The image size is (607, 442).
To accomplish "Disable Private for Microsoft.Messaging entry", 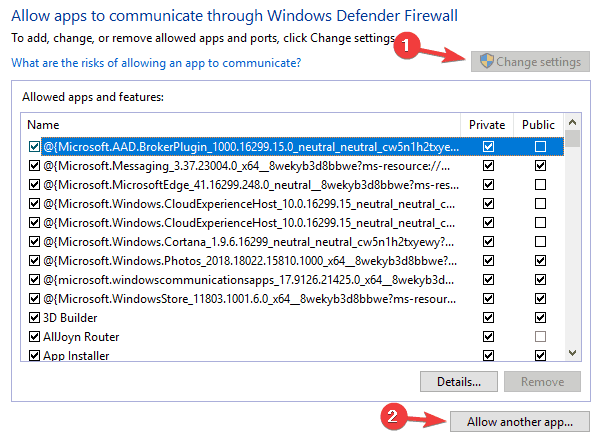I will 487,166.
